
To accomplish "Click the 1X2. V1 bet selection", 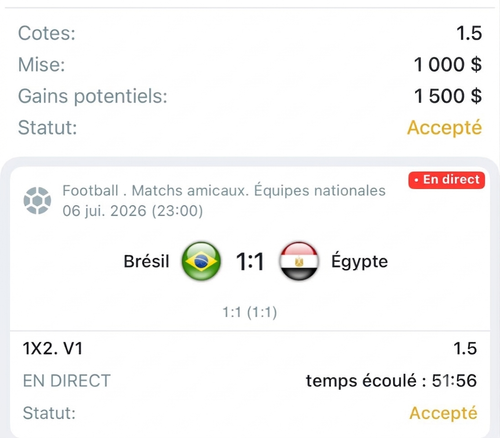I will [52, 349].
